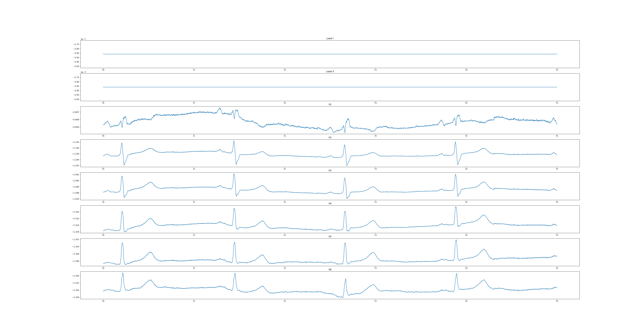Viewport: 644px width, 336px height.
Task: Click the first R-wave peak in V5
Action: coord(122,243)
